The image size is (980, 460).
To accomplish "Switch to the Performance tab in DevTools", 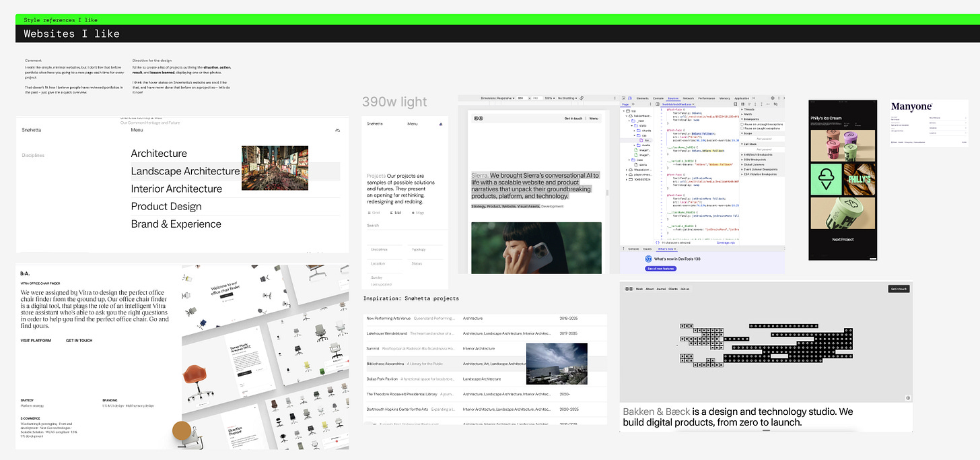I will tap(707, 98).
